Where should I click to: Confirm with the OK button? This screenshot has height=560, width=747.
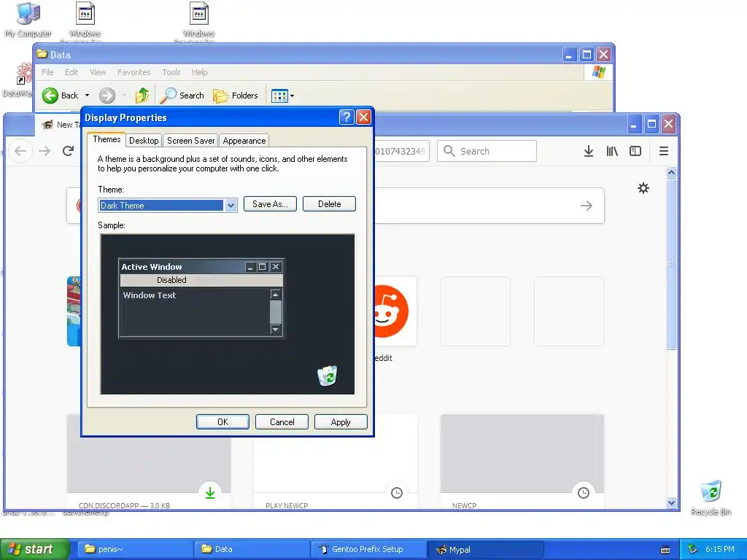point(222,422)
